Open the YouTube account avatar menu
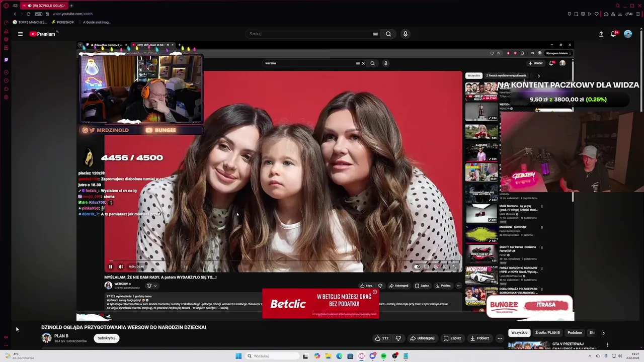Image resolution: width=644 pixels, height=362 pixels. coord(628,34)
